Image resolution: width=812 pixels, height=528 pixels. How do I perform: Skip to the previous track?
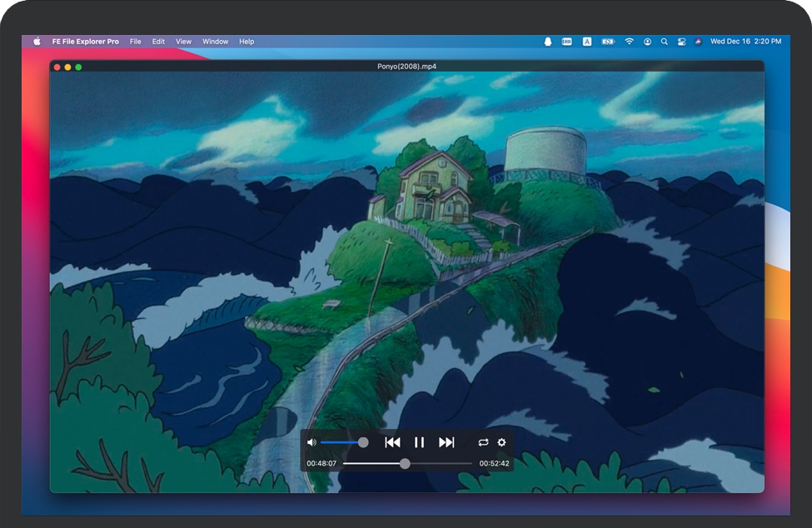(x=392, y=442)
